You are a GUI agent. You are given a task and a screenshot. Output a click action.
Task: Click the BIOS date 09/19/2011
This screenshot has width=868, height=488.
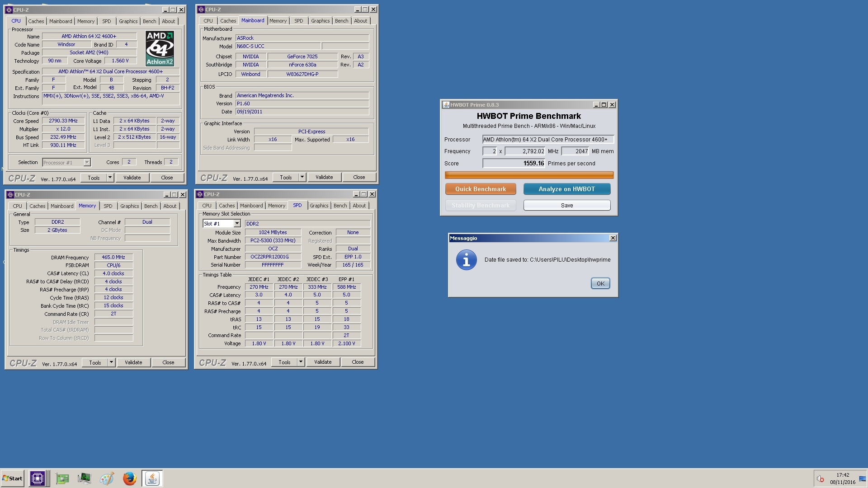click(302, 112)
